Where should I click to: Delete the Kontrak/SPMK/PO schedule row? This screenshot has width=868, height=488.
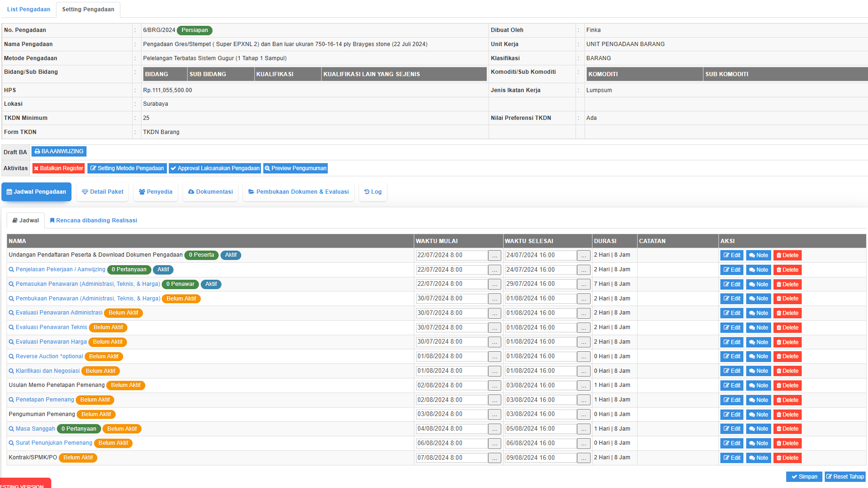pos(787,458)
